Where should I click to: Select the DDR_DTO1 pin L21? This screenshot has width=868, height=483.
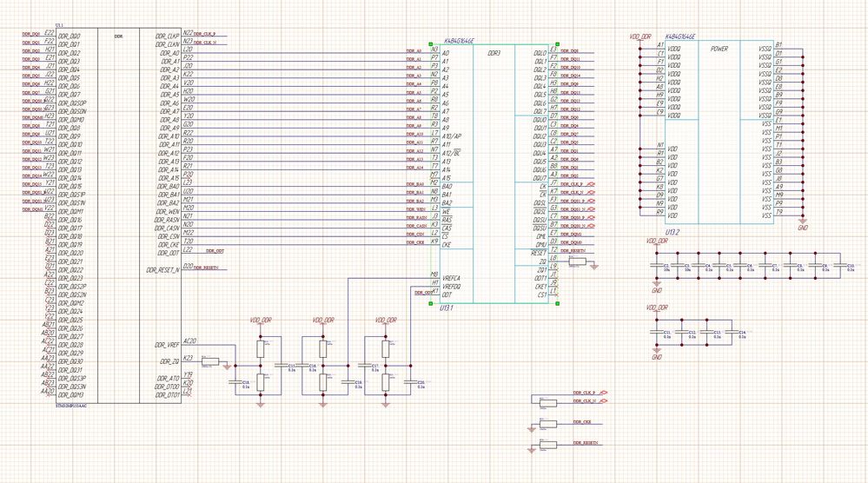[189, 391]
